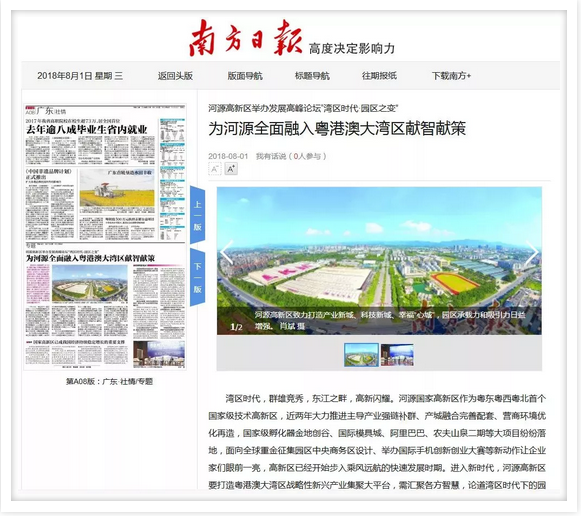Click the main aerial panorama slideshow image
The image size is (581, 516).
(x=379, y=261)
